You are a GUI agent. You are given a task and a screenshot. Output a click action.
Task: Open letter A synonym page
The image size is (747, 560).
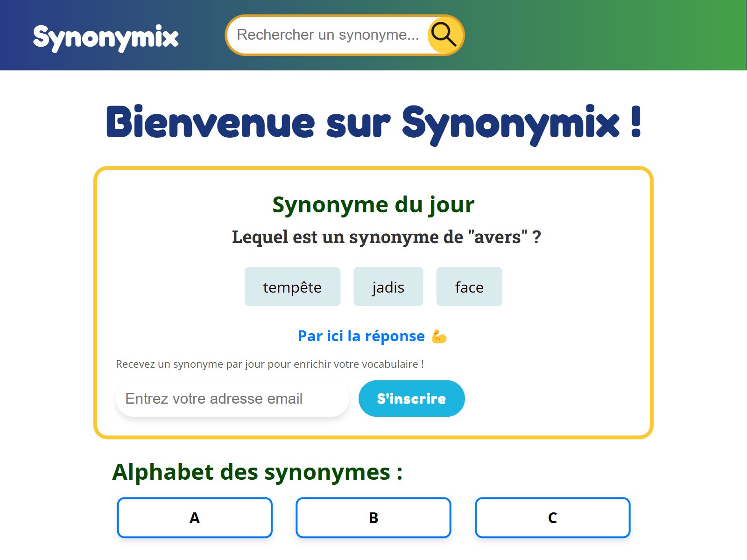tap(194, 518)
